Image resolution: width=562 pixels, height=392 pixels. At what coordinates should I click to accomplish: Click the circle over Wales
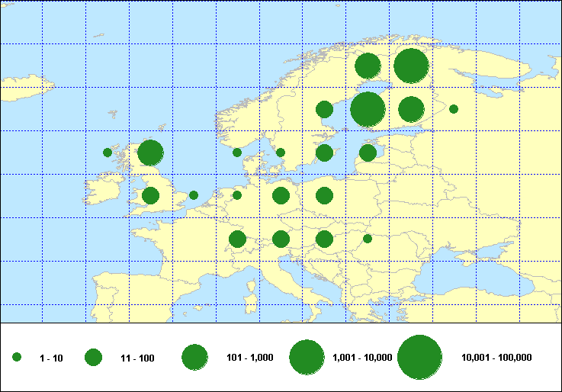tap(150, 196)
